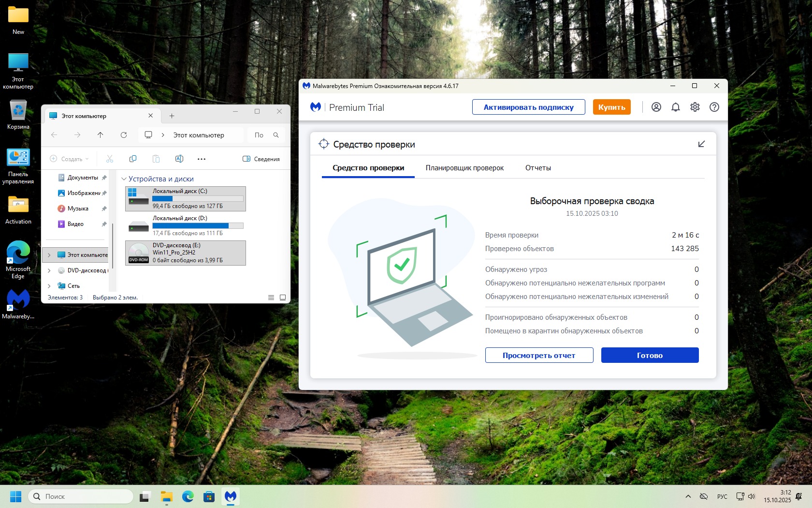Image resolution: width=812 pixels, height=508 pixels.
Task: Open the language indicator in the tray
Action: point(722,496)
